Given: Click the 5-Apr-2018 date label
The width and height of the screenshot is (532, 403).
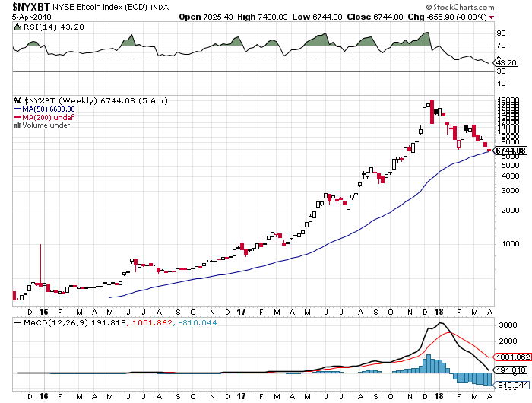Looking at the screenshot, I should 32,17.
